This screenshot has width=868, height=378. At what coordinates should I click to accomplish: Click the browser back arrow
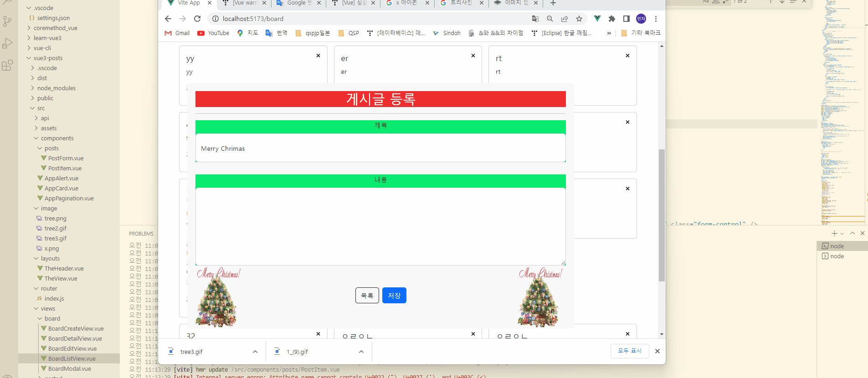click(168, 19)
